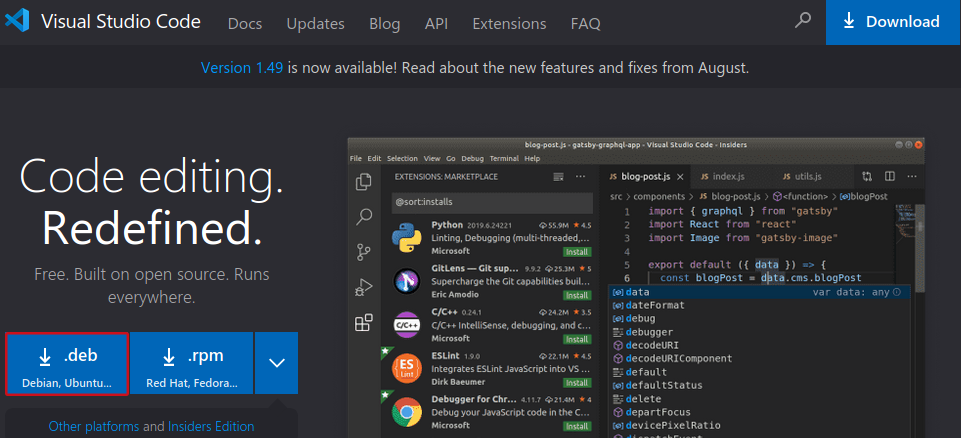Select the decodeURIComponent suggestion

(x=759, y=359)
